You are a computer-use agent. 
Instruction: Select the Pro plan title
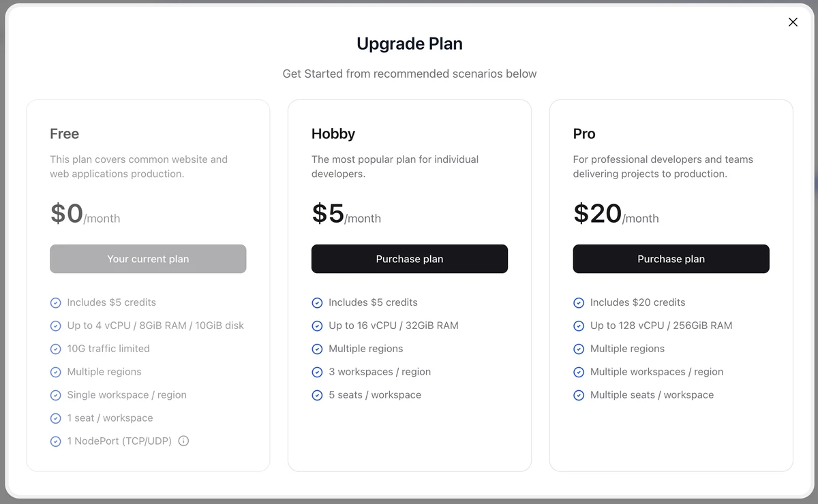584,133
